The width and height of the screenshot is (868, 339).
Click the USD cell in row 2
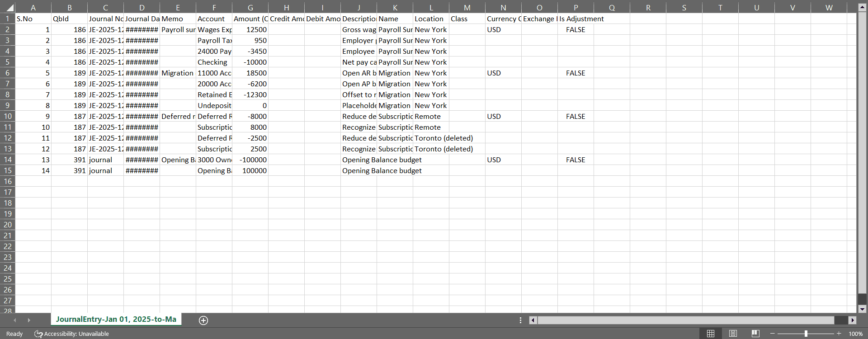(503, 29)
